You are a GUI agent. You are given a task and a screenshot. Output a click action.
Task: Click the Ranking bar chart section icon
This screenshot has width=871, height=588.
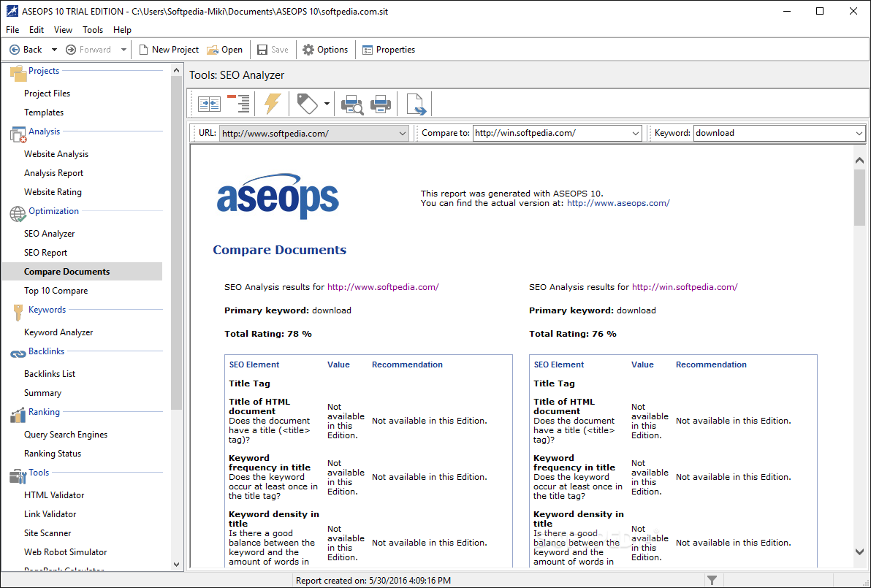[18, 415]
